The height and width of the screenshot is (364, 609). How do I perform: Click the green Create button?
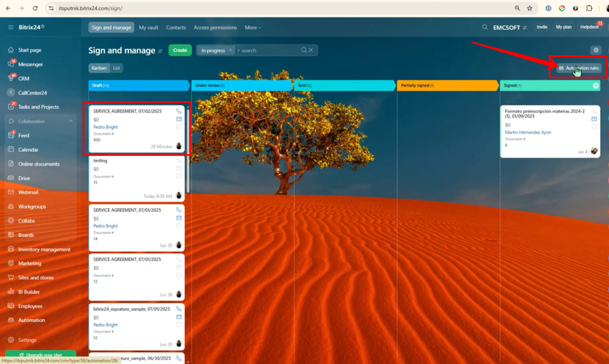[x=180, y=50]
